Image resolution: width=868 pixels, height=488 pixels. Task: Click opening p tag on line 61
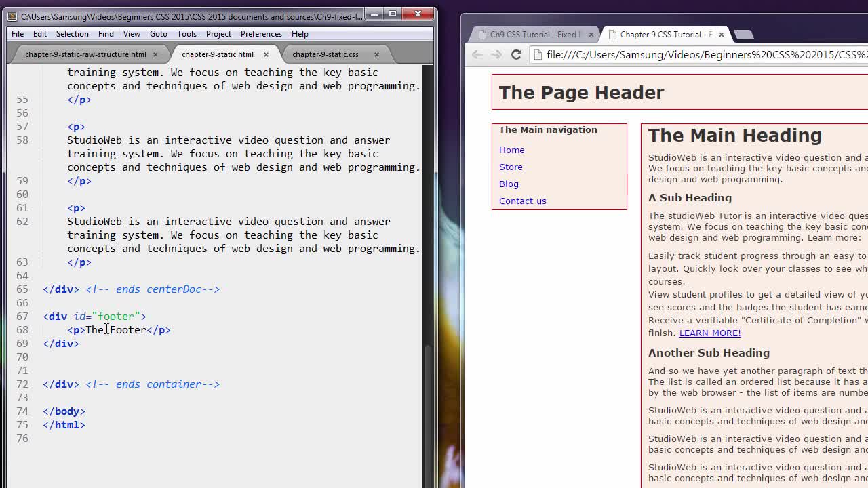[x=76, y=207]
